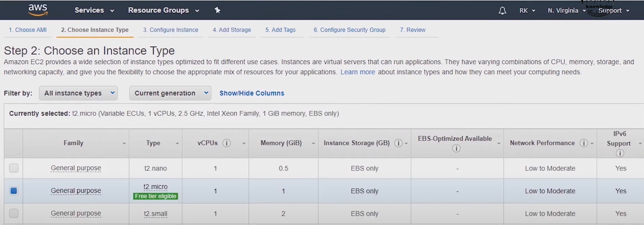The height and width of the screenshot is (225, 644).
Task: Show info for EBS-Optimized Available column
Action: point(456,148)
